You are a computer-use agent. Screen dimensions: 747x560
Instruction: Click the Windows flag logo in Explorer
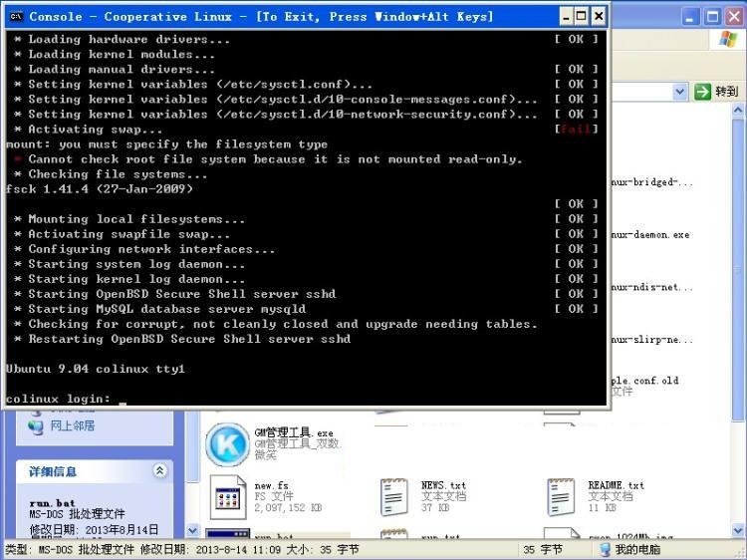(727, 39)
